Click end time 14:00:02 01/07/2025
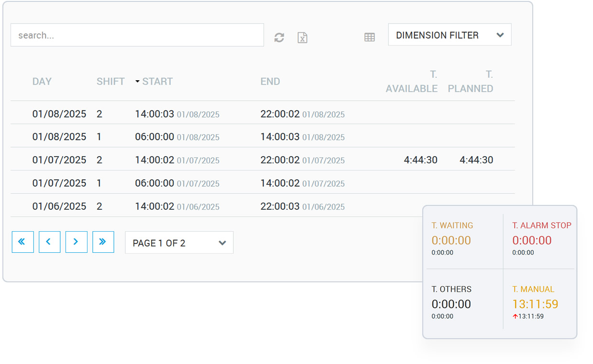The height and width of the screenshot is (364, 593). pos(303,183)
